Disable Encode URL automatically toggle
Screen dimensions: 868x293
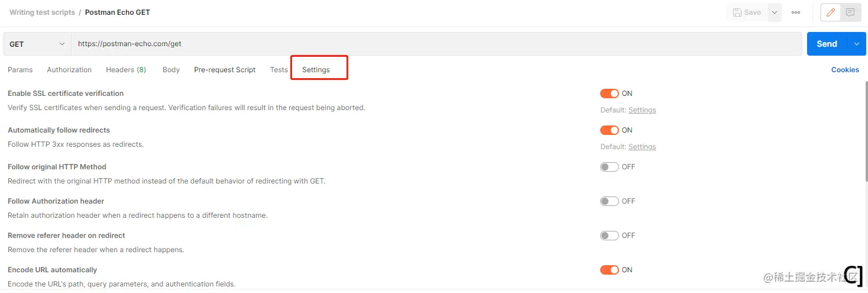[609, 270]
